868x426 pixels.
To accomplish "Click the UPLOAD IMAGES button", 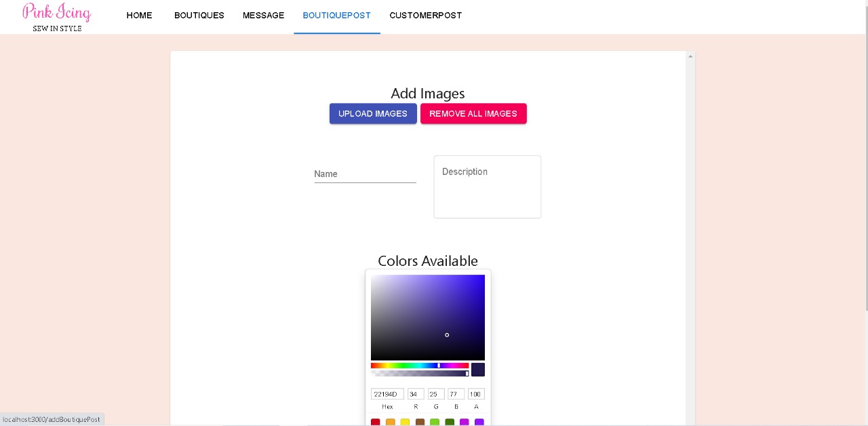I will click(x=373, y=113).
